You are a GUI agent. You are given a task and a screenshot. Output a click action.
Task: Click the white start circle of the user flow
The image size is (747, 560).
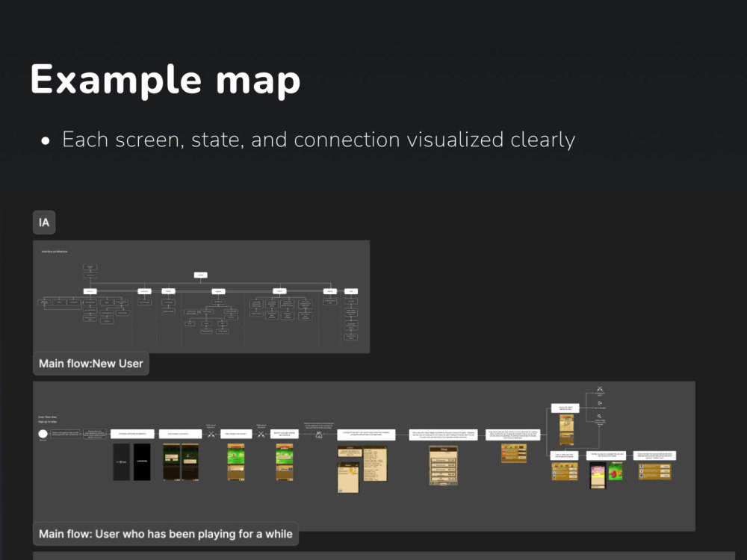pos(43,434)
